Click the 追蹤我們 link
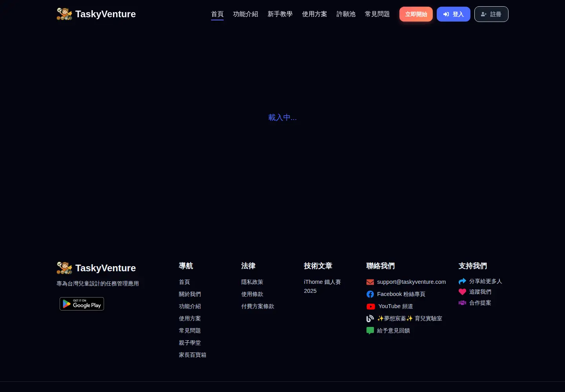The width and height of the screenshot is (565, 392). click(x=480, y=292)
